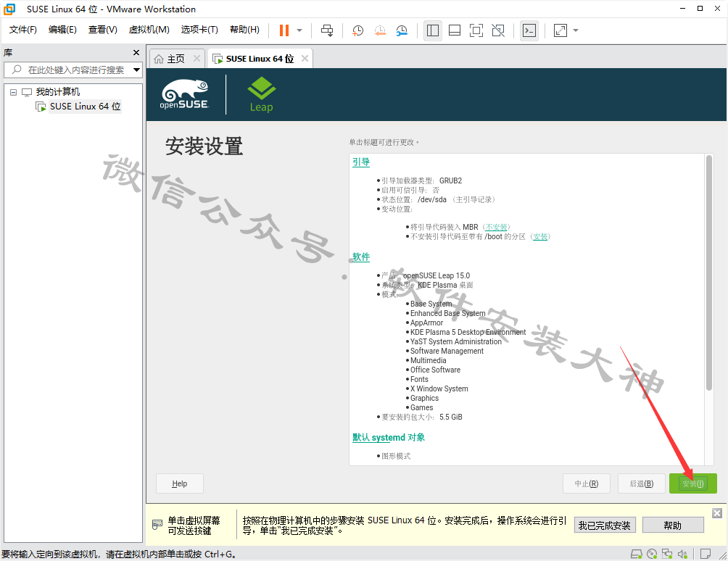The image size is (728, 561).
Task: Open the stretch options dropdown arrow
Action: tap(576, 30)
